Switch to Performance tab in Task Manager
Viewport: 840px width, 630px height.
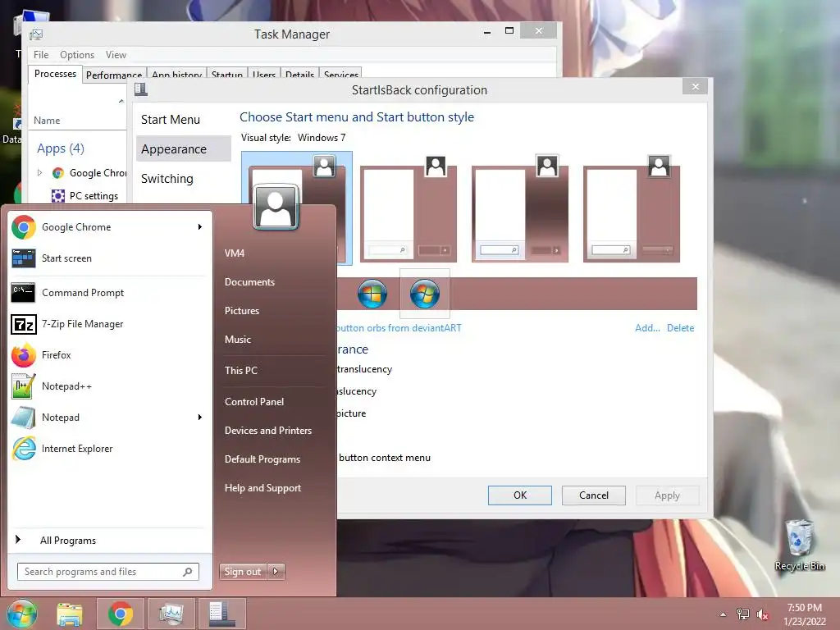tap(113, 75)
